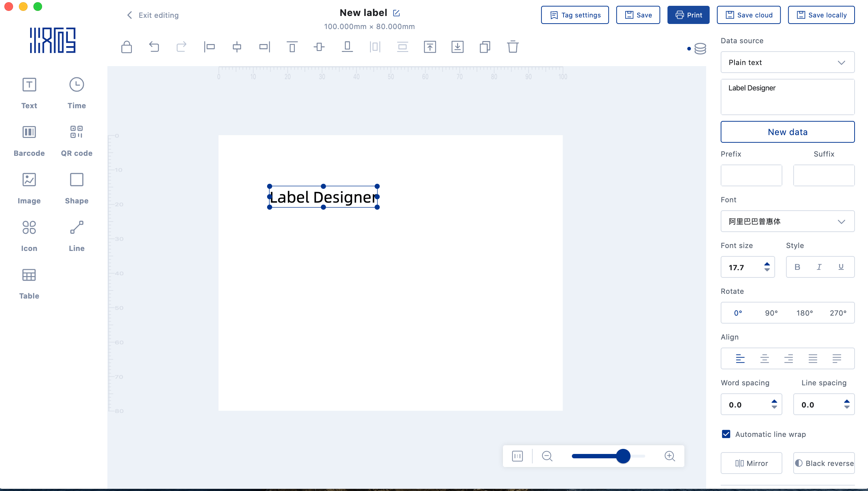Expand the Font selection dropdown
The width and height of the screenshot is (868, 491).
click(x=787, y=222)
